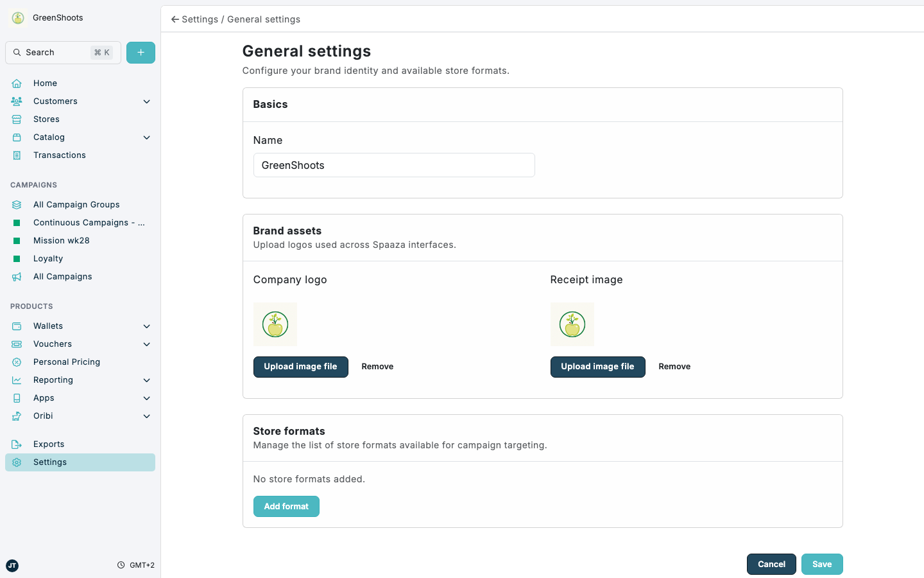Open the JT user avatar menu

[x=12, y=566]
